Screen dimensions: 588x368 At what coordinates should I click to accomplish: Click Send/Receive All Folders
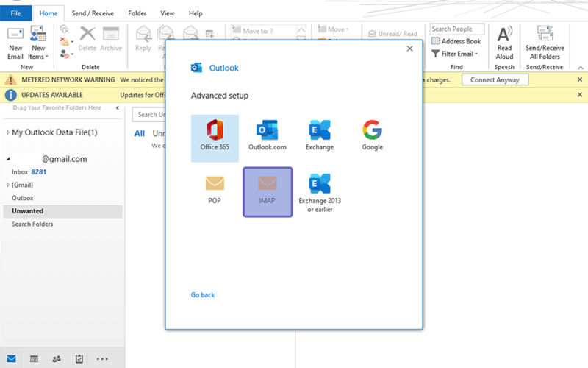tap(545, 43)
